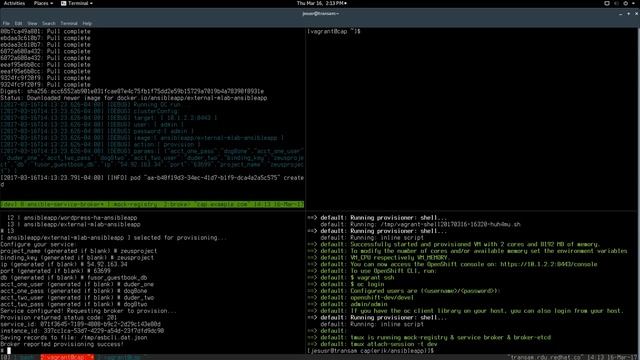Click the 13 ansibleapp/external-mlab-ansibleapp list entry
640x360 pixels.
pos(74,224)
